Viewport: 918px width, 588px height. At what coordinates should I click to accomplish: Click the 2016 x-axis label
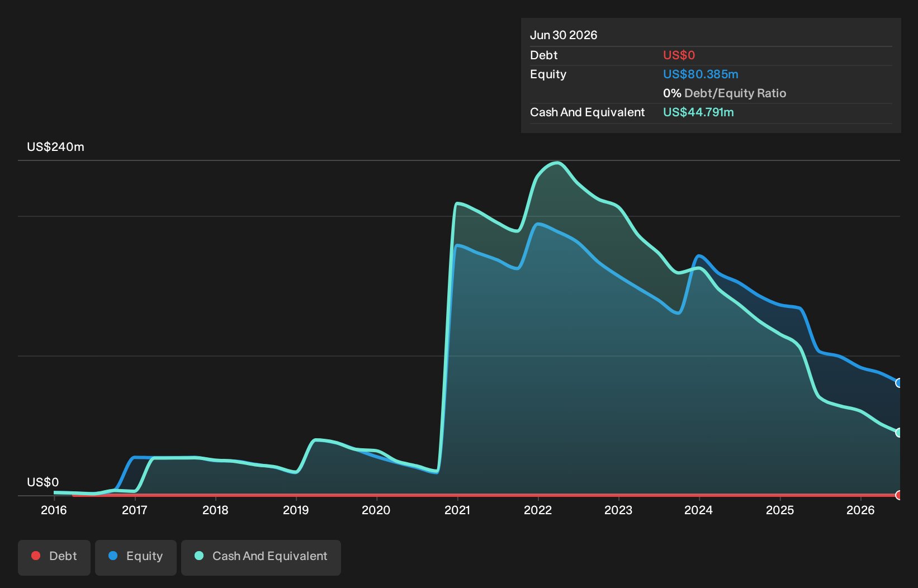click(x=54, y=510)
